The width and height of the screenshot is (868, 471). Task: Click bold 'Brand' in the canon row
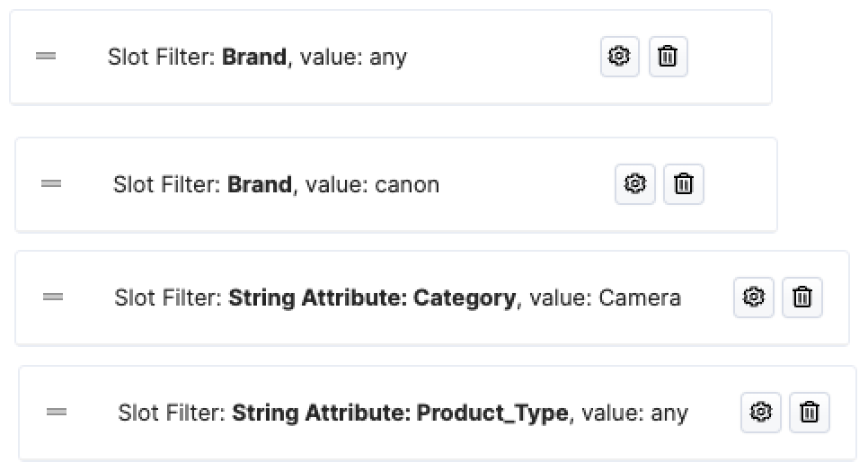point(260,184)
